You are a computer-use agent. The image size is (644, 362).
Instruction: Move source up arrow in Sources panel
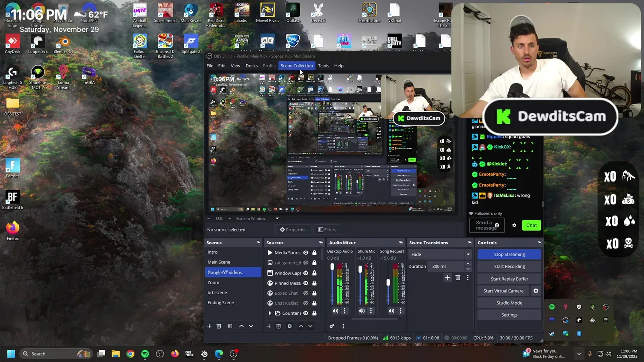point(301,326)
